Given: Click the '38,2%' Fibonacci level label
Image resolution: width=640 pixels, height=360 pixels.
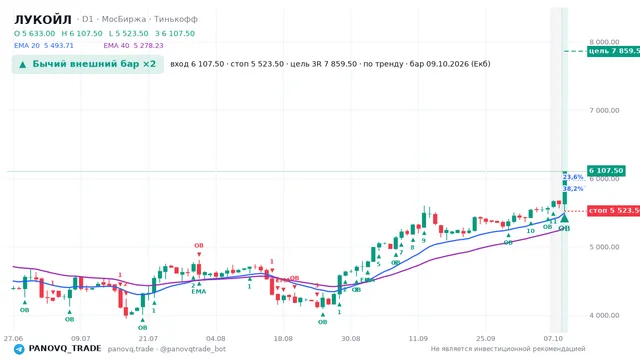Looking at the screenshot, I should (573, 189).
